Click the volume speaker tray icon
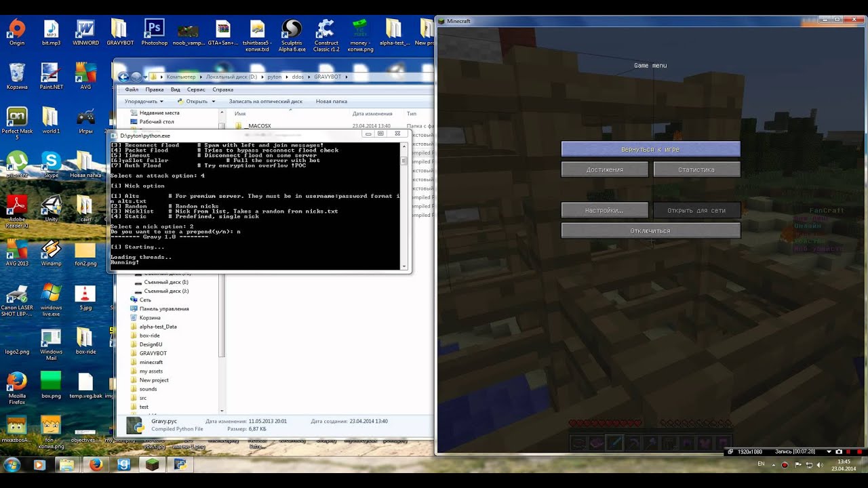Screen dimensions: 868x488 [x=820, y=465]
